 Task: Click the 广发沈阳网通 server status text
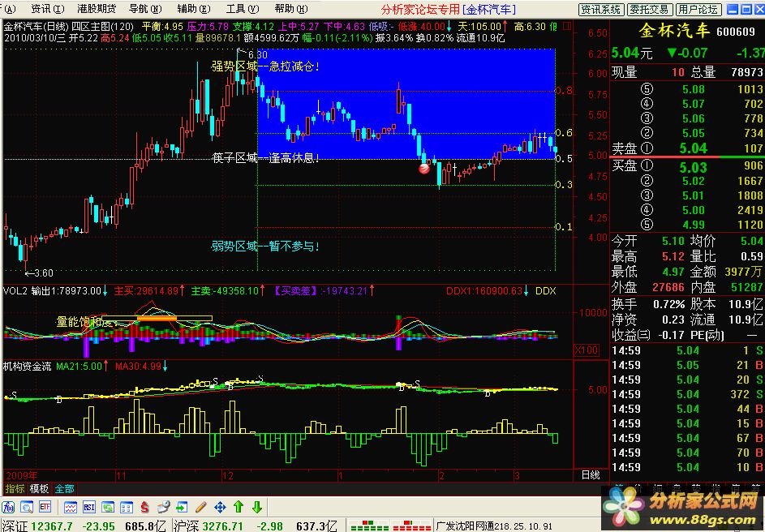pyautogui.click(x=495, y=526)
